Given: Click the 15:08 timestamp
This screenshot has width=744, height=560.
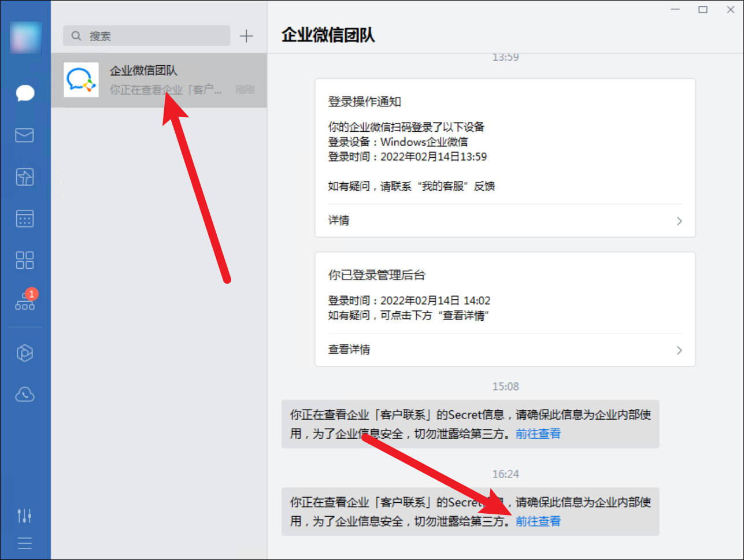Looking at the screenshot, I should click(x=506, y=386).
